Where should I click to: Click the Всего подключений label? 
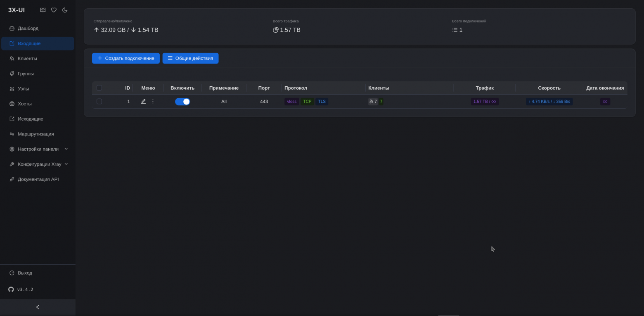pyautogui.click(x=469, y=21)
